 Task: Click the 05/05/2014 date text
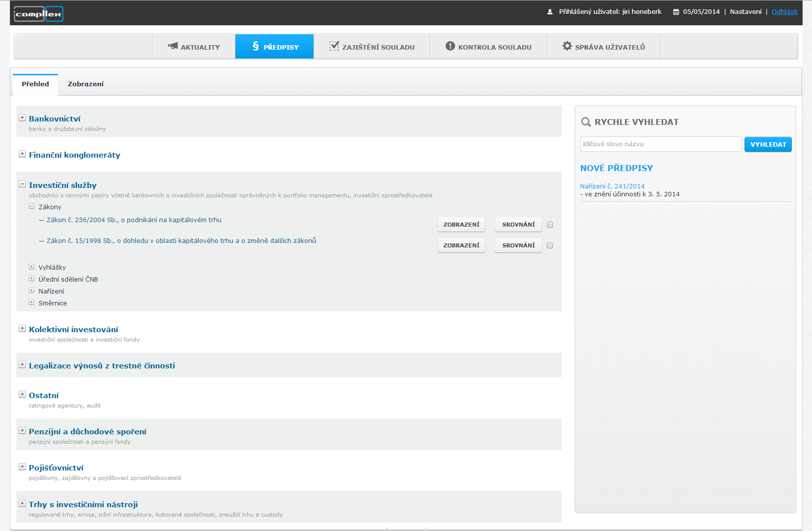pos(701,12)
